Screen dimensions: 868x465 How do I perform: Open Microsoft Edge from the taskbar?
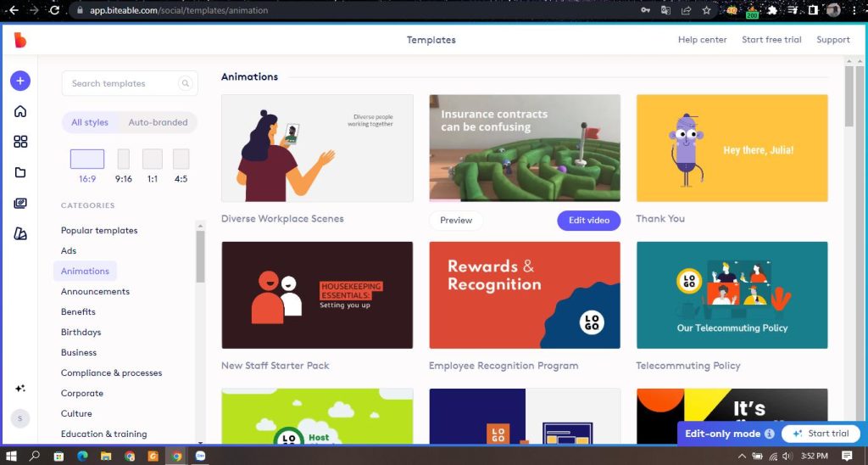coord(82,456)
